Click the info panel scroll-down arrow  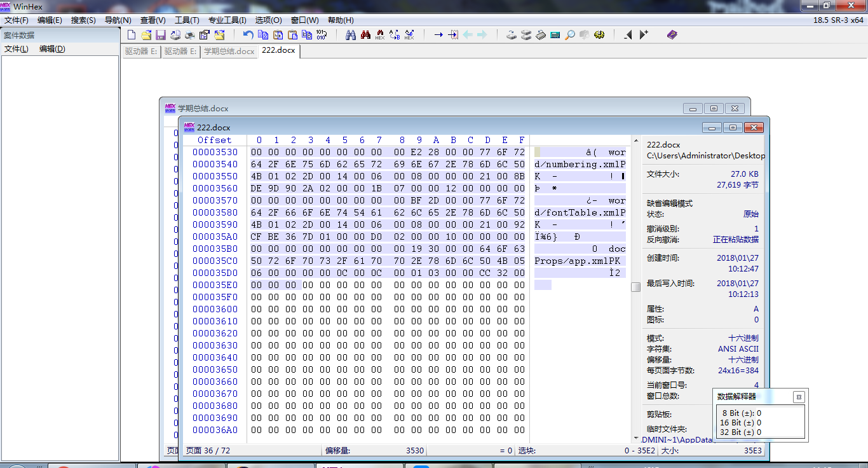637,439
